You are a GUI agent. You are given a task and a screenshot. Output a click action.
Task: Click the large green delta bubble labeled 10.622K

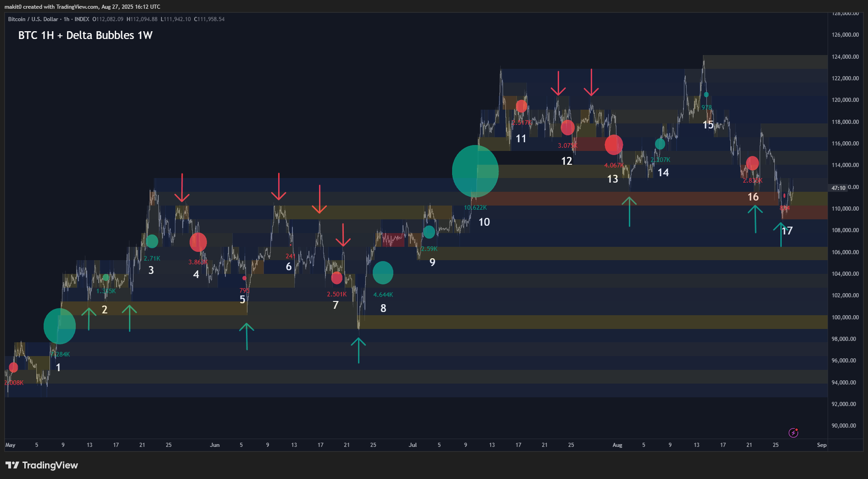point(475,171)
